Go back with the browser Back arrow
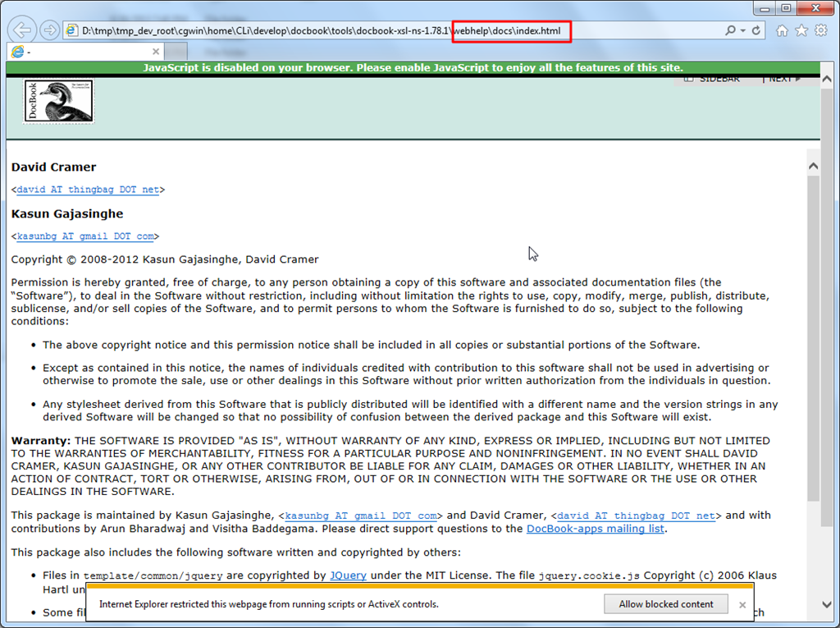Viewport: 840px width, 628px height. point(22,30)
